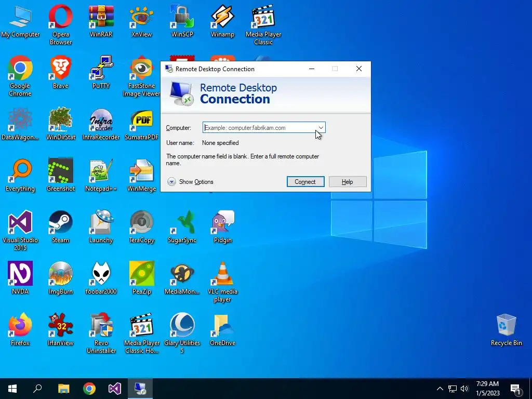Launch Steam from the desktop

pyautogui.click(x=60, y=228)
